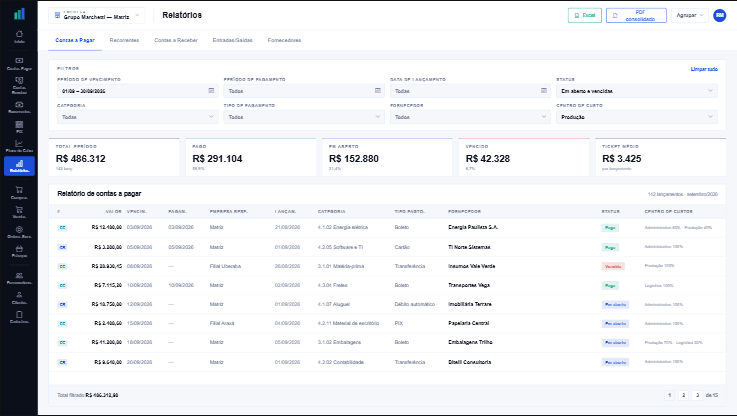Sort by the Valor column header
737x416 pixels.
[114, 212]
